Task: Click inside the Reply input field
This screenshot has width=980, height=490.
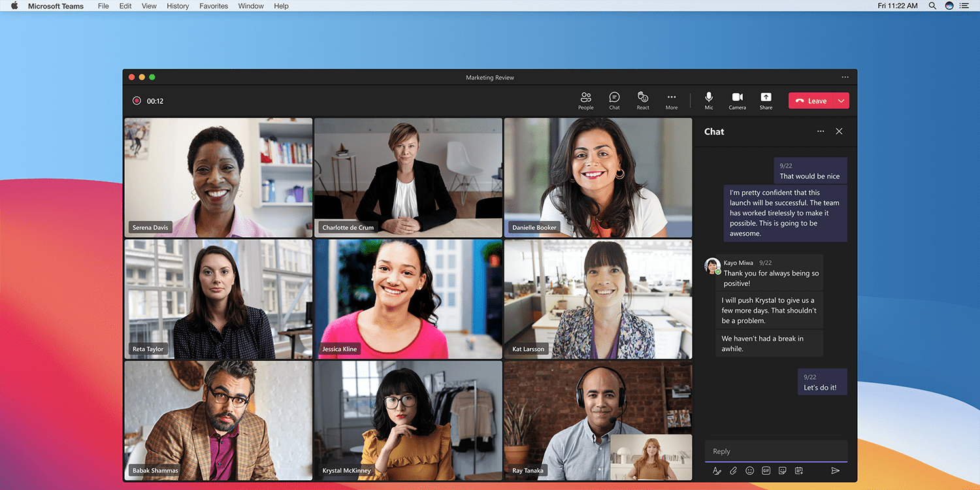Action: (x=771, y=451)
